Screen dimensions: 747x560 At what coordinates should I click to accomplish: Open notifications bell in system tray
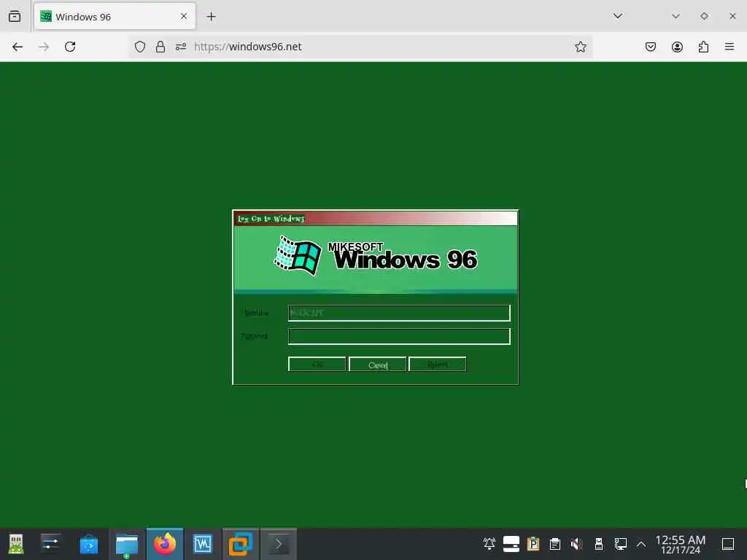point(489,544)
